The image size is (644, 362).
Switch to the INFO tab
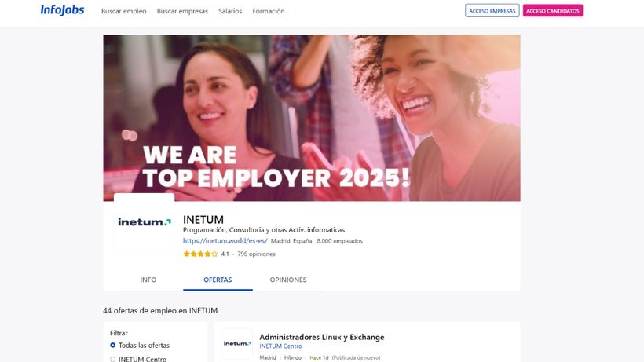click(148, 280)
